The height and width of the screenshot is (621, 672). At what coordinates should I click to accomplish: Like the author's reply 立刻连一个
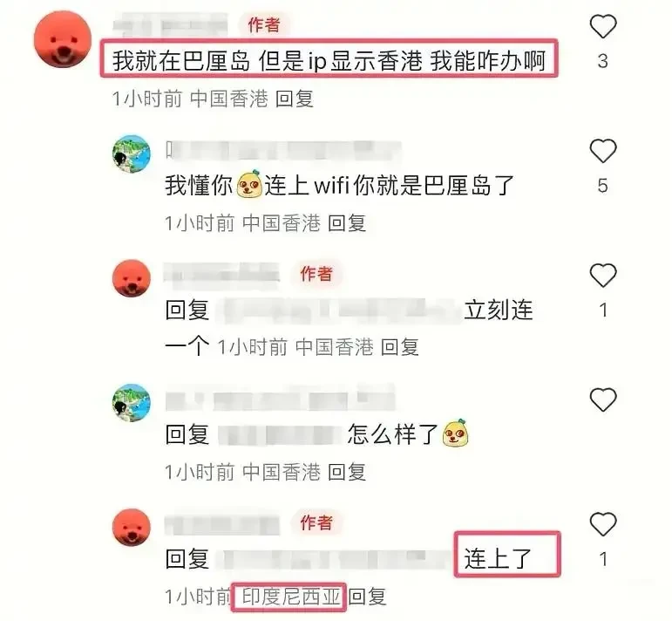[x=603, y=276]
